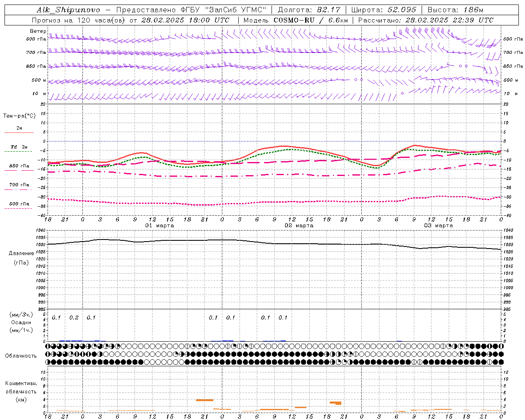The height and width of the screenshot is (420, 525).
Task: Click the 'Td 2м' dew point legend entry
Action: pos(19,147)
